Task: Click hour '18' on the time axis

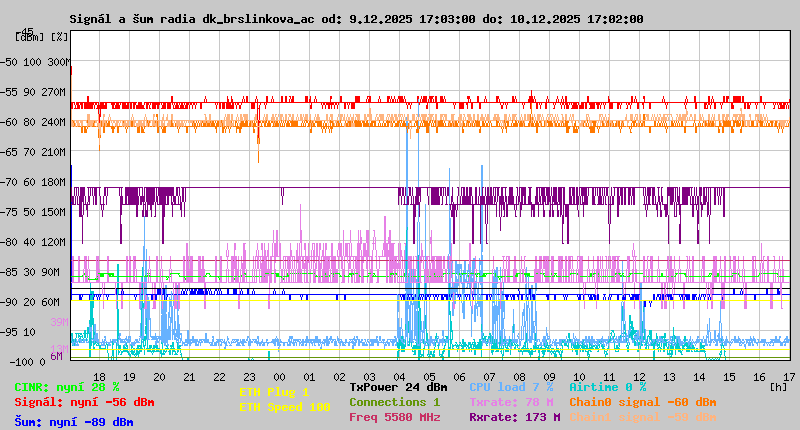Action: (99, 377)
